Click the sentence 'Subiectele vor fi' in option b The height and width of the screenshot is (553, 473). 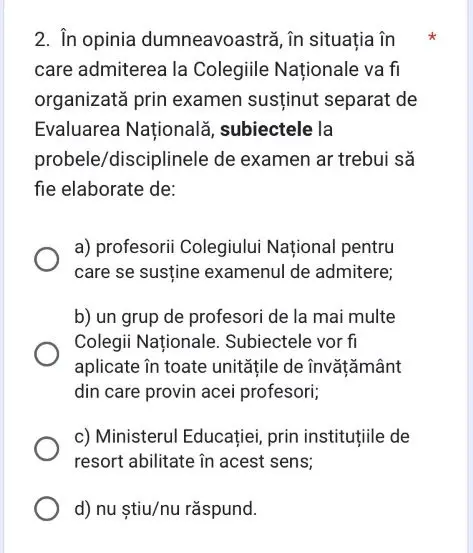click(x=291, y=342)
